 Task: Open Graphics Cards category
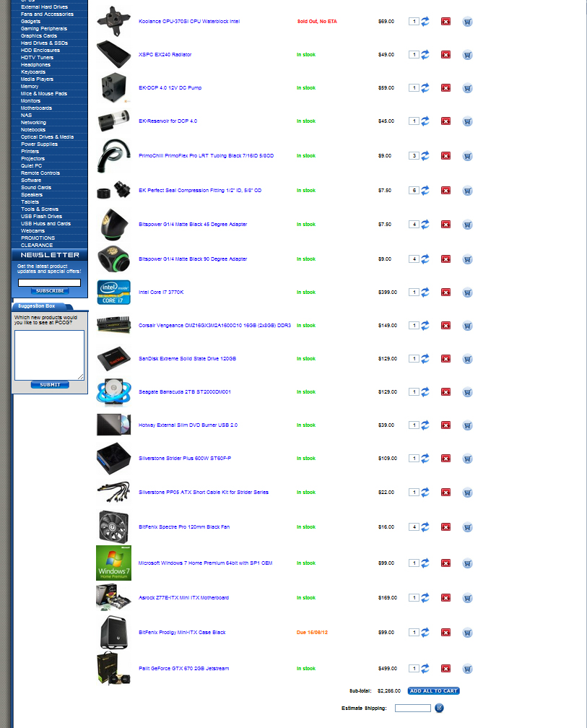point(39,36)
